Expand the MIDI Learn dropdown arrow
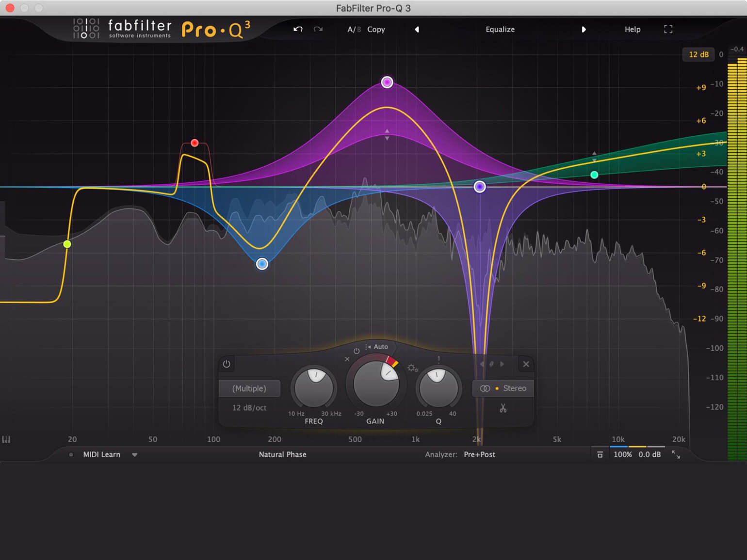The width and height of the screenshot is (747, 560). coord(134,455)
